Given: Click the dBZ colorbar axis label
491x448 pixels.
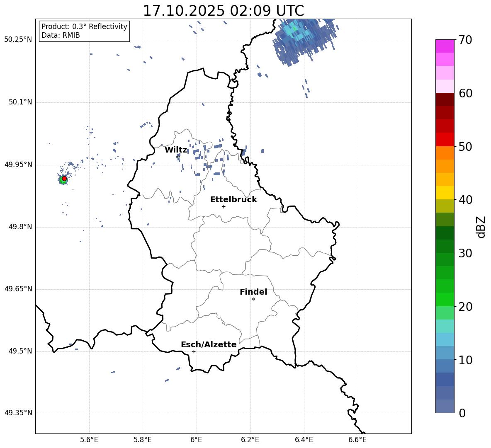Looking at the screenshot, I should point(481,227).
